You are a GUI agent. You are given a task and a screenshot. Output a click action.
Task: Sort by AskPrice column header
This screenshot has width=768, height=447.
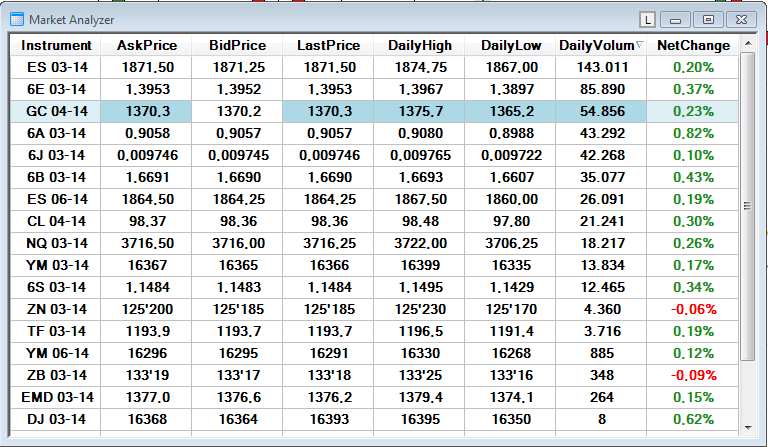[x=146, y=46]
